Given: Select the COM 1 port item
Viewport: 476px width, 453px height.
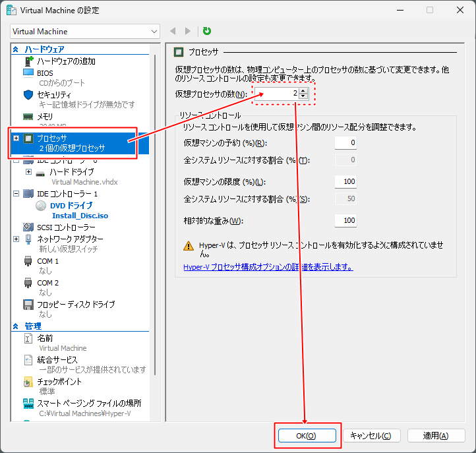Looking at the screenshot, I should coord(47,261).
